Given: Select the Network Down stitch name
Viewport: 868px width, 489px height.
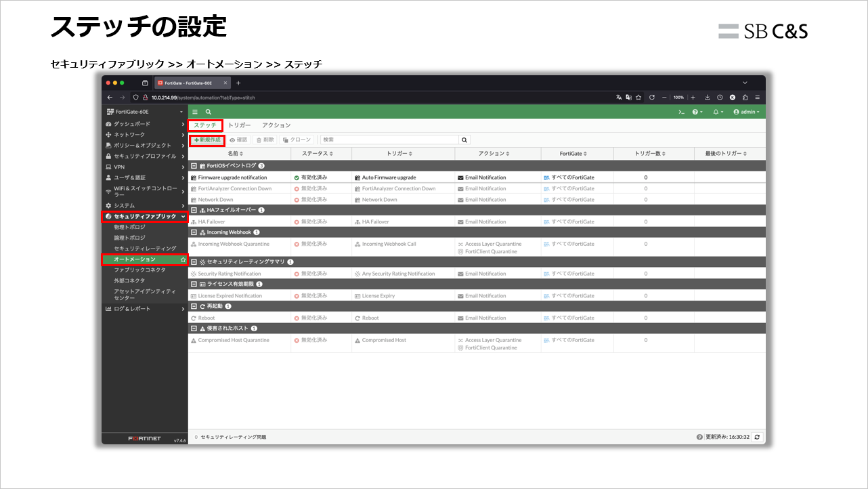Looking at the screenshot, I should [215, 200].
